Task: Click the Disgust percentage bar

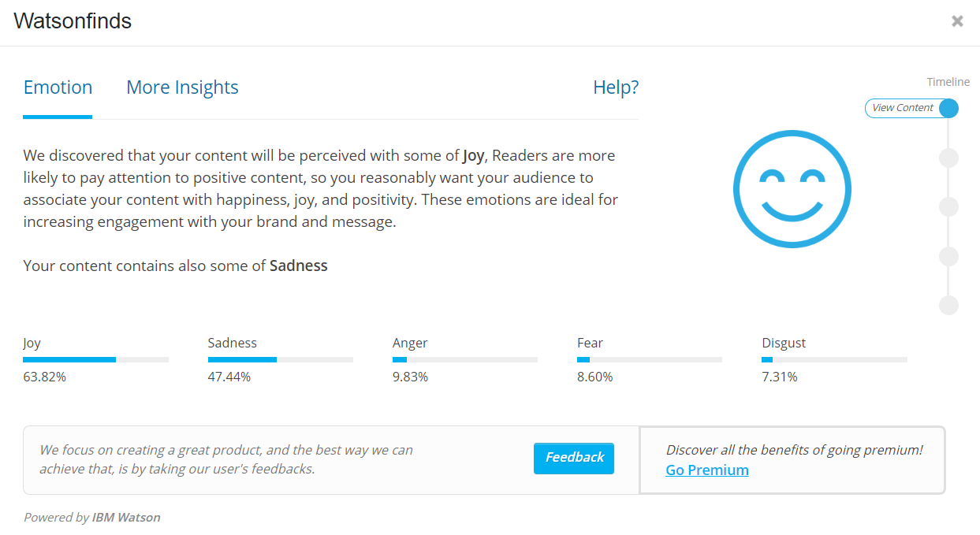Action: [x=834, y=359]
